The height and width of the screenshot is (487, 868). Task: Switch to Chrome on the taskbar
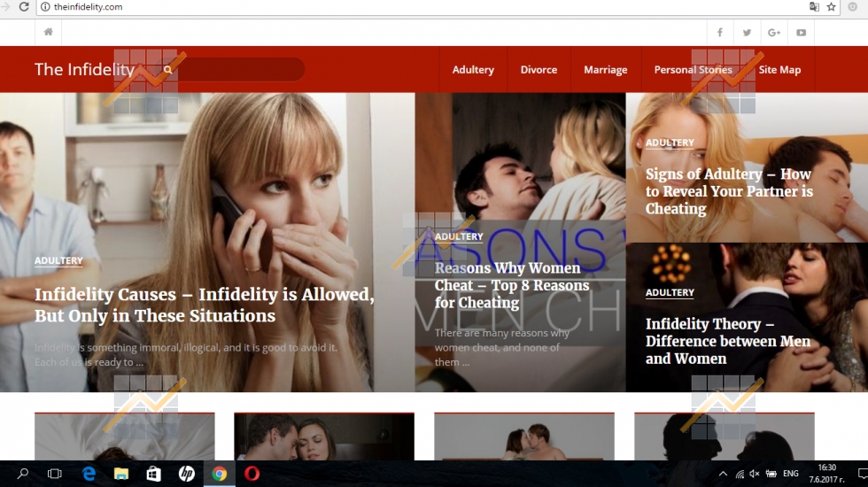pos(220,474)
